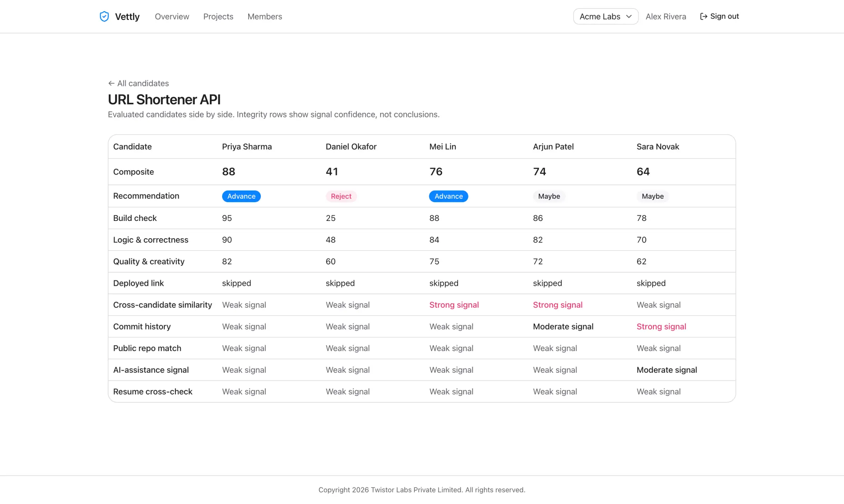Click the Logic & correctness row label
Screen dimensions: 844x504
150,240
